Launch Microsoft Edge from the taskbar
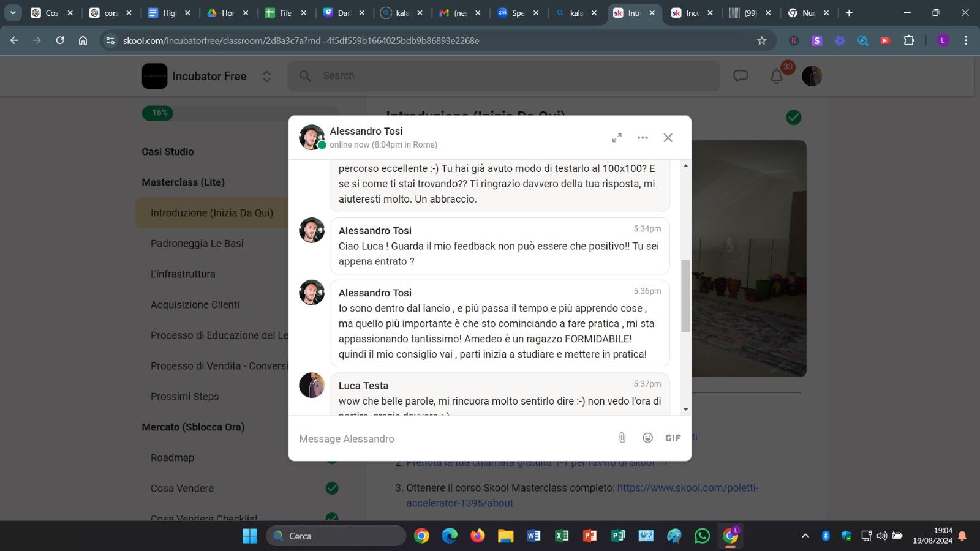The height and width of the screenshot is (551, 980). tap(450, 536)
